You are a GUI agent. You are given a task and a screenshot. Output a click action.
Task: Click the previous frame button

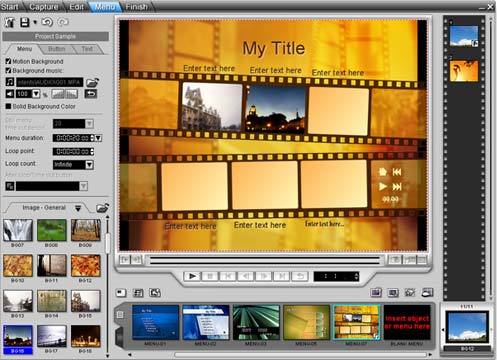tap(246, 276)
